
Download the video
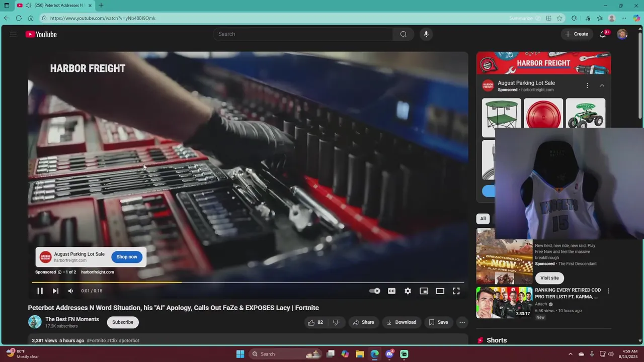[x=401, y=322]
